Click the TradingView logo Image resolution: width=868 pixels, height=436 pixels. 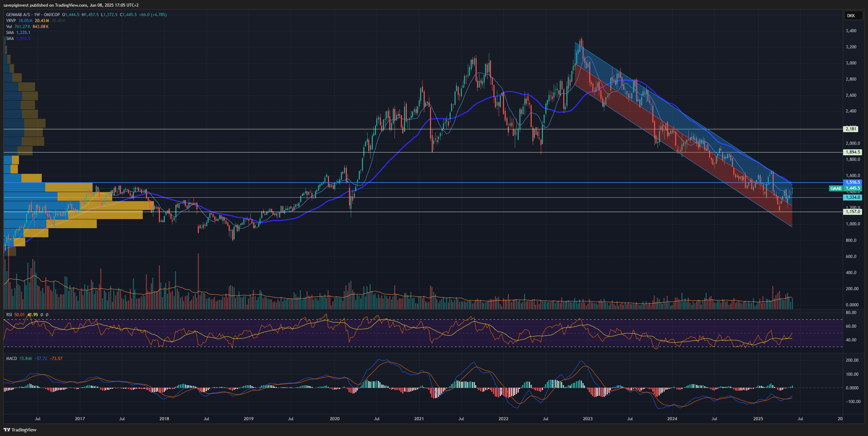(20, 430)
